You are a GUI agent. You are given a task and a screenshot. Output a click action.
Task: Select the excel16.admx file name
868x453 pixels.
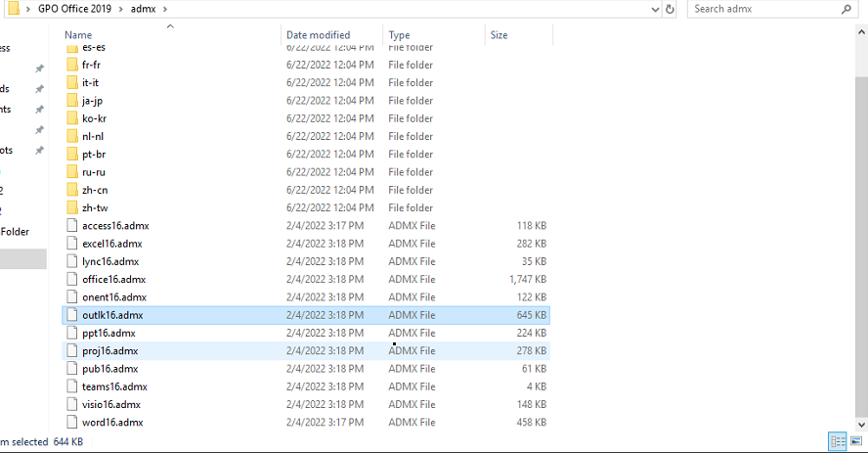[112, 243]
